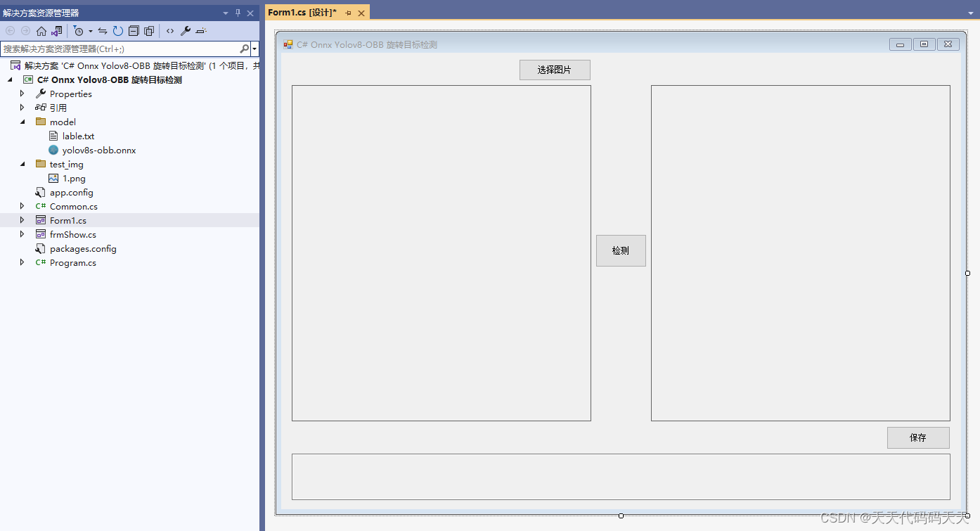Collapse the model folder node
Image resolution: width=980 pixels, height=531 pixels.
click(22, 122)
